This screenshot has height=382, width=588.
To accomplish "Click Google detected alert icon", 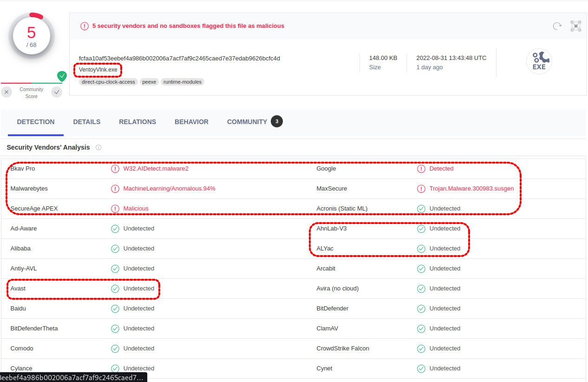I will [421, 169].
